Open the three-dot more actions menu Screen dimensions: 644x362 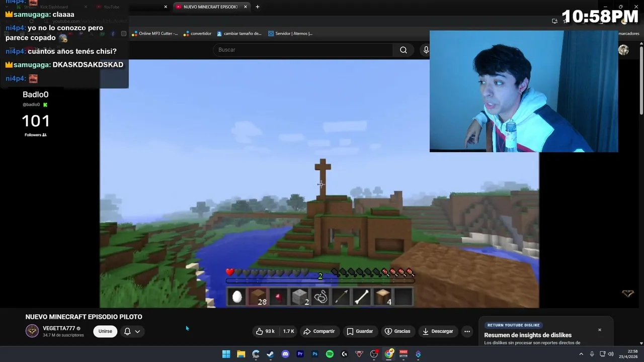pos(467,331)
